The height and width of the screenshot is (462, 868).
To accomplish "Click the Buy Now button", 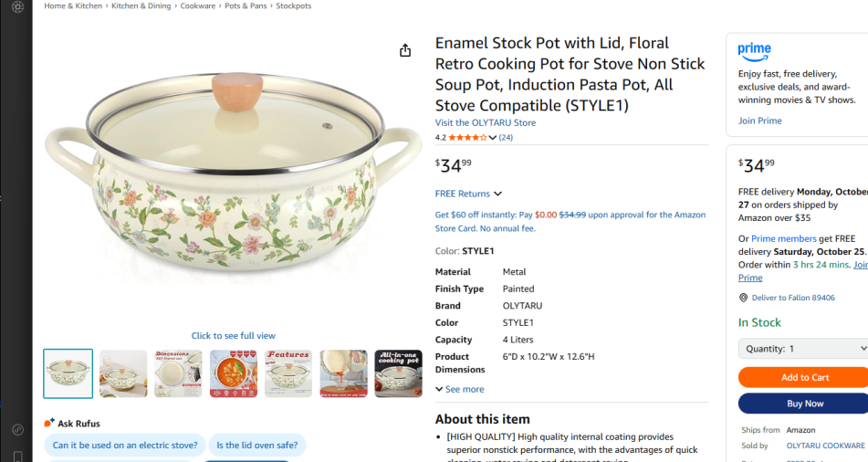I will [x=803, y=404].
